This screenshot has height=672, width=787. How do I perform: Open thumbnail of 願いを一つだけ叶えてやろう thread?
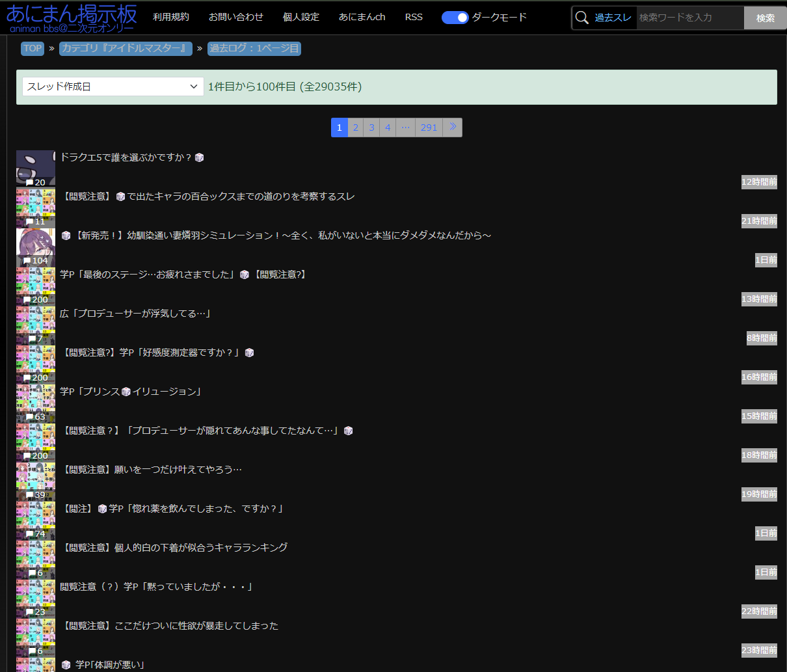point(36,481)
